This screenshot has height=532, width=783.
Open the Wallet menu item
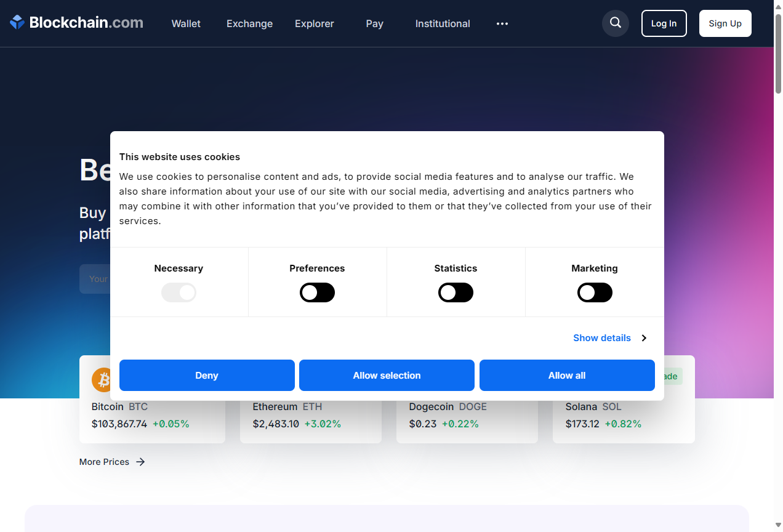pos(185,24)
